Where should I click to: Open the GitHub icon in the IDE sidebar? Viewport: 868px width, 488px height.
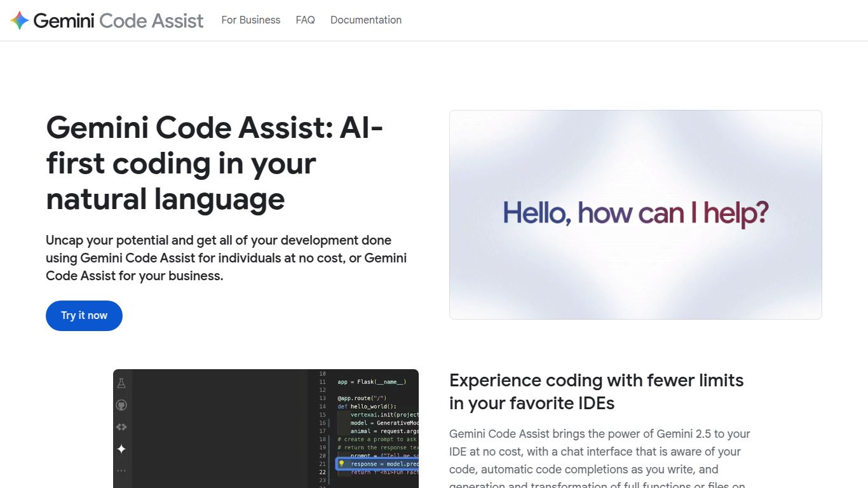click(121, 405)
